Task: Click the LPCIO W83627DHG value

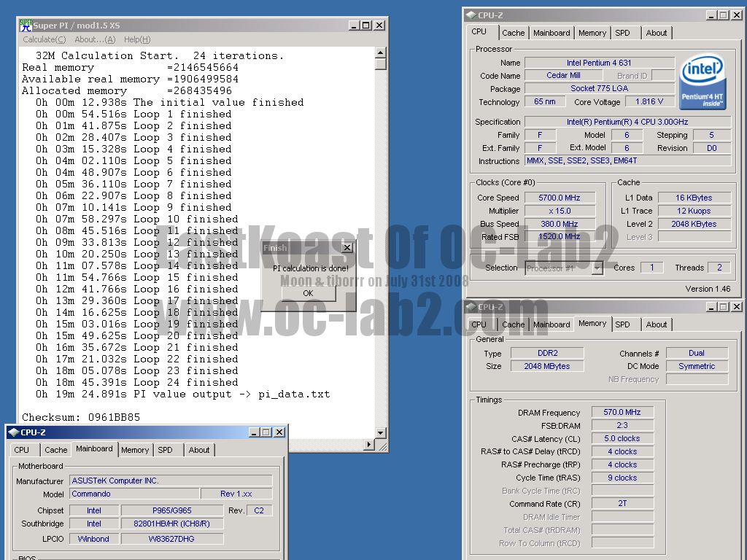Action: (172, 539)
